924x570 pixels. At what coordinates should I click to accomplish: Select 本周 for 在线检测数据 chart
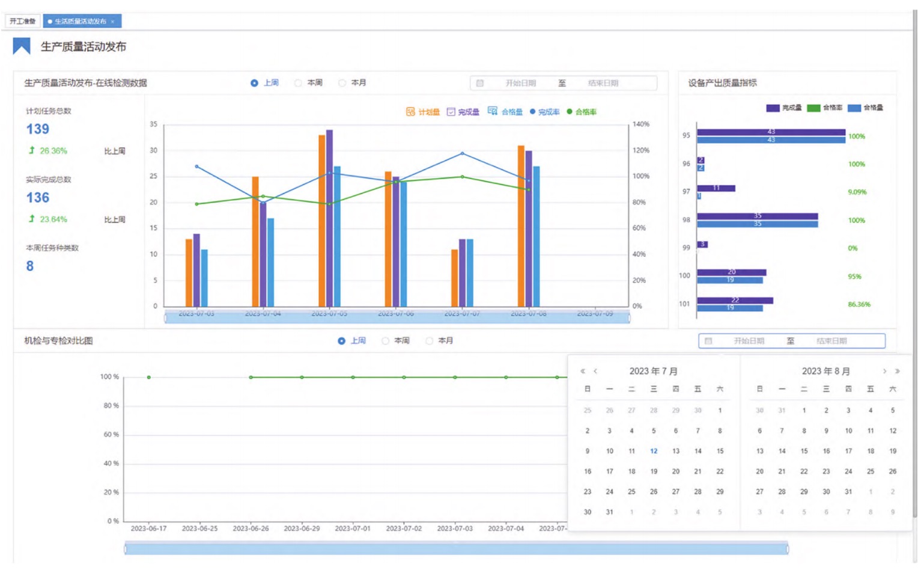point(298,83)
